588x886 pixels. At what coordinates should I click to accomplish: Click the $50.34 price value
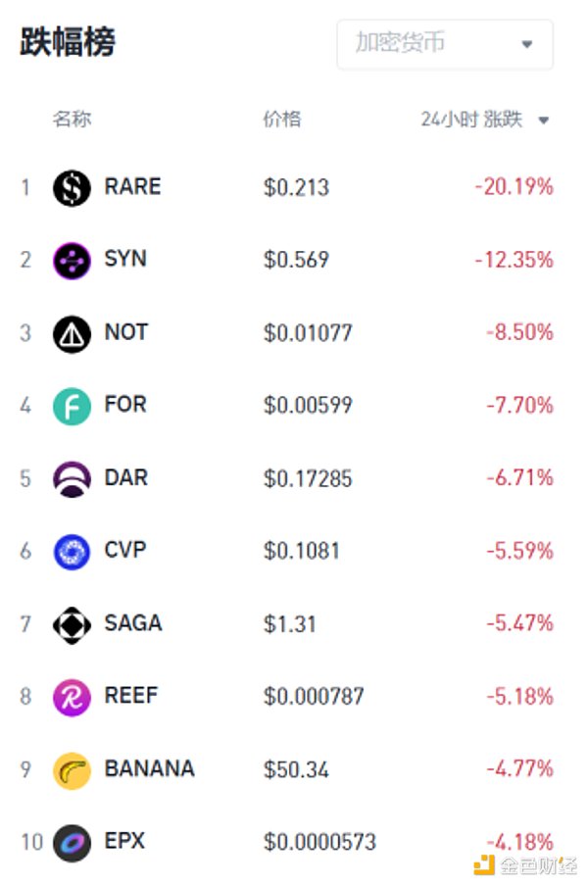[x=296, y=769]
